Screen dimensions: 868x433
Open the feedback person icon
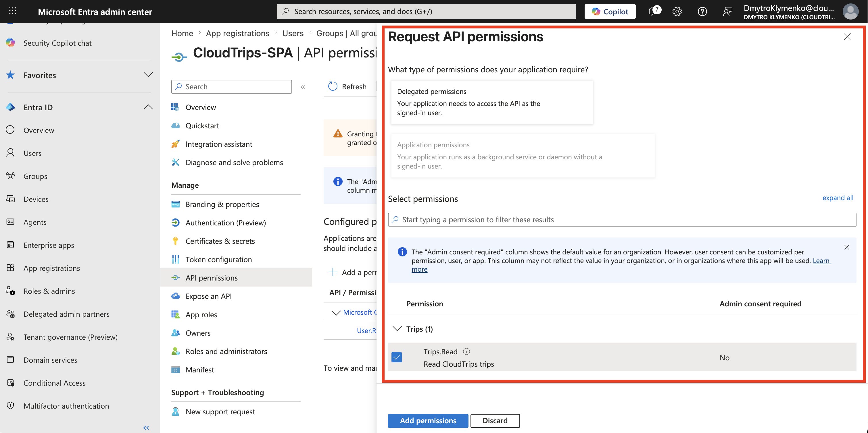coord(727,11)
